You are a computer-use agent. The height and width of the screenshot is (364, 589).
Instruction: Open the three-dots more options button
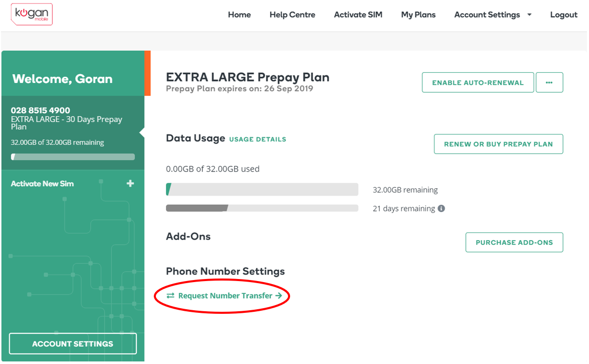pyautogui.click(x=549, y=82)
